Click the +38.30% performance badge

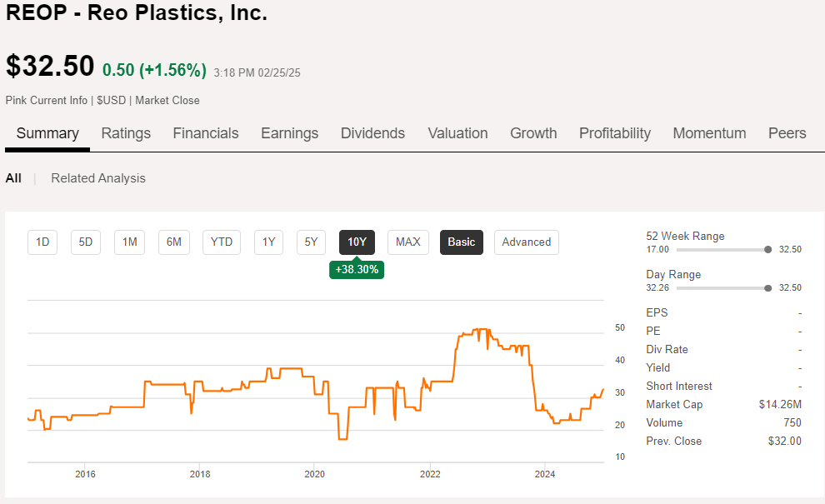point(357,269)
